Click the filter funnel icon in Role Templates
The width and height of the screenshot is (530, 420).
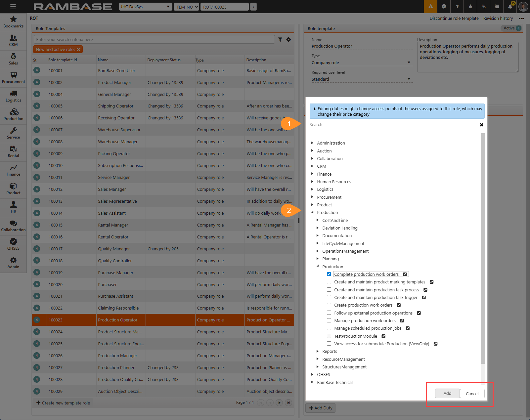coord(280,40)
